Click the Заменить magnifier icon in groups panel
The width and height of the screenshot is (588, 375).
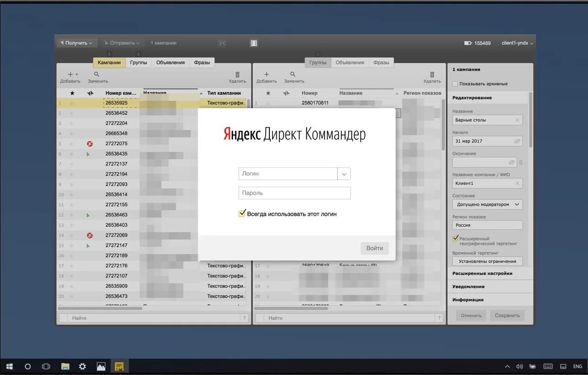click(x=293, y=74)
